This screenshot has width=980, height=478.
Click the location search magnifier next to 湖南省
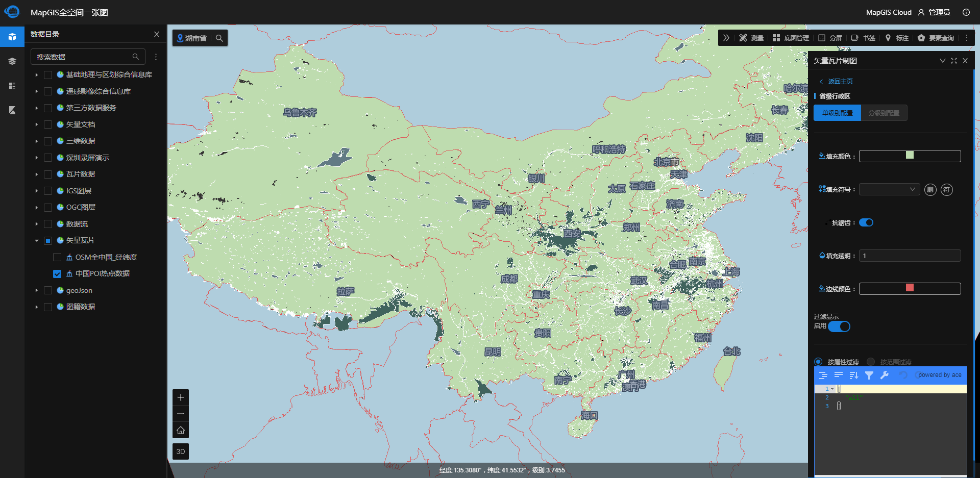[219, 38]
